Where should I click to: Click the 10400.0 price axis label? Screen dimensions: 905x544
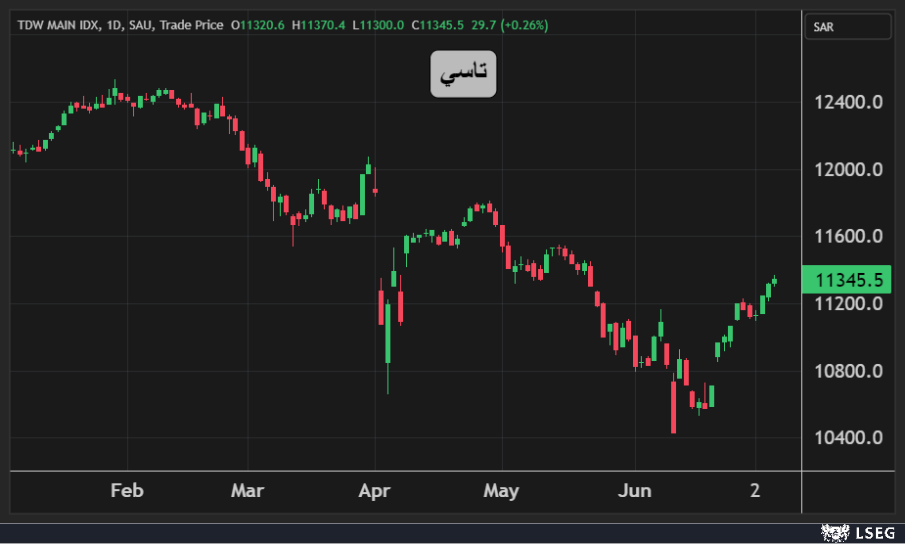(x=849, y=438)
